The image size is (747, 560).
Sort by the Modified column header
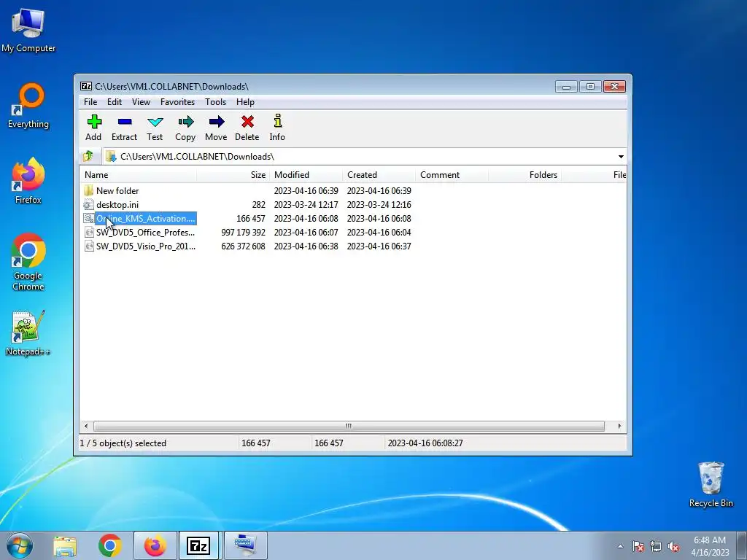[306, 175]
